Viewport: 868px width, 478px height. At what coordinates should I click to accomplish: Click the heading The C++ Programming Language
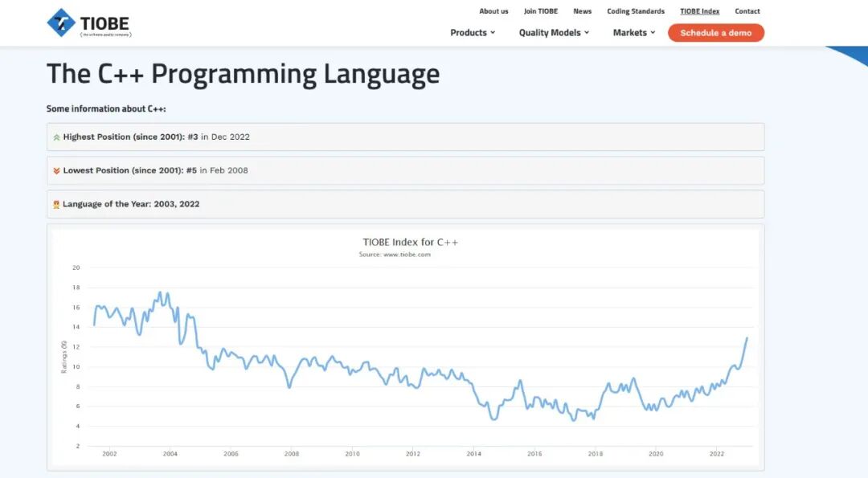tap(243, 74)
